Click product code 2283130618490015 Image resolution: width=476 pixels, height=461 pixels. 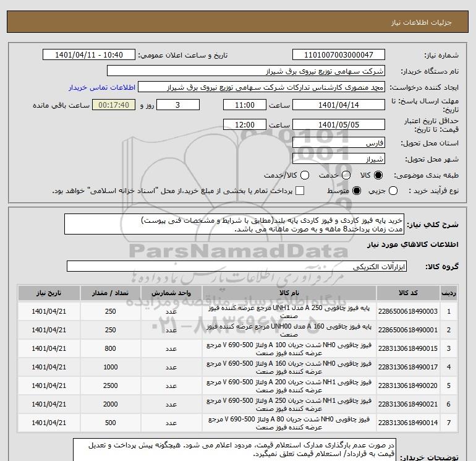(x=408, y=348)
